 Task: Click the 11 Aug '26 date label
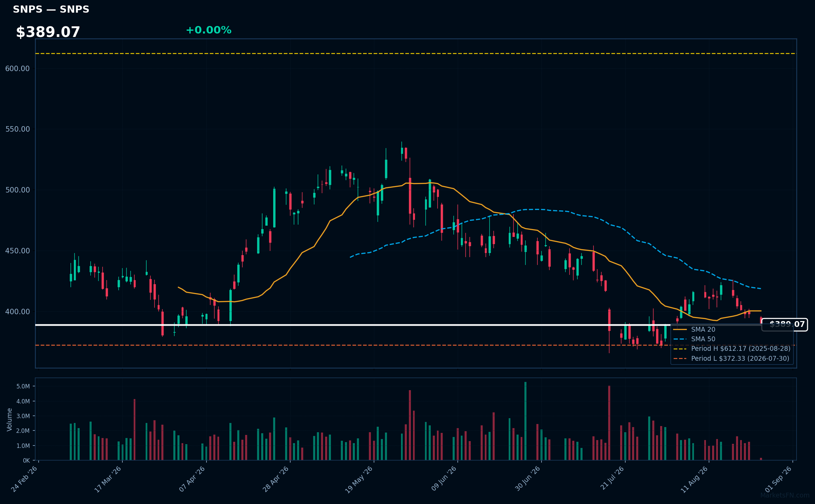[694, 479]
